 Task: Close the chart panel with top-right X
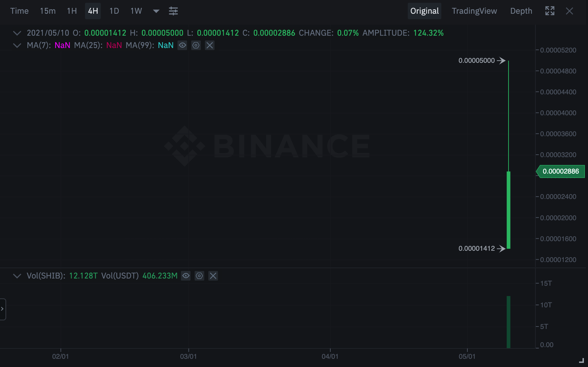pos(569,11)
